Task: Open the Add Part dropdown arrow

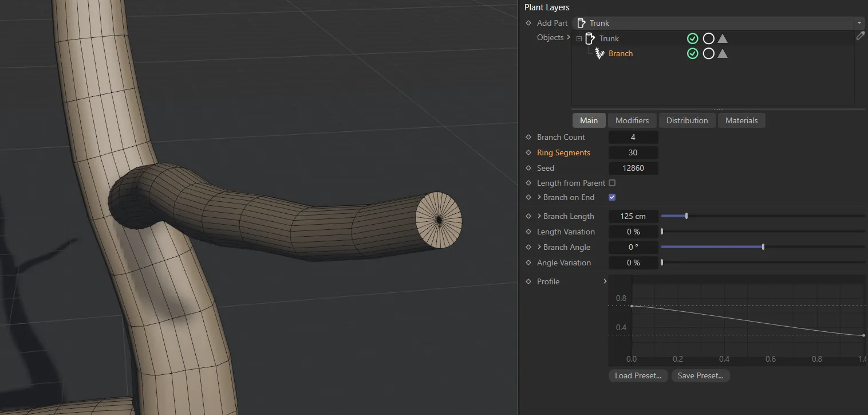Action: pyautogui.click(x=859, y=23)
